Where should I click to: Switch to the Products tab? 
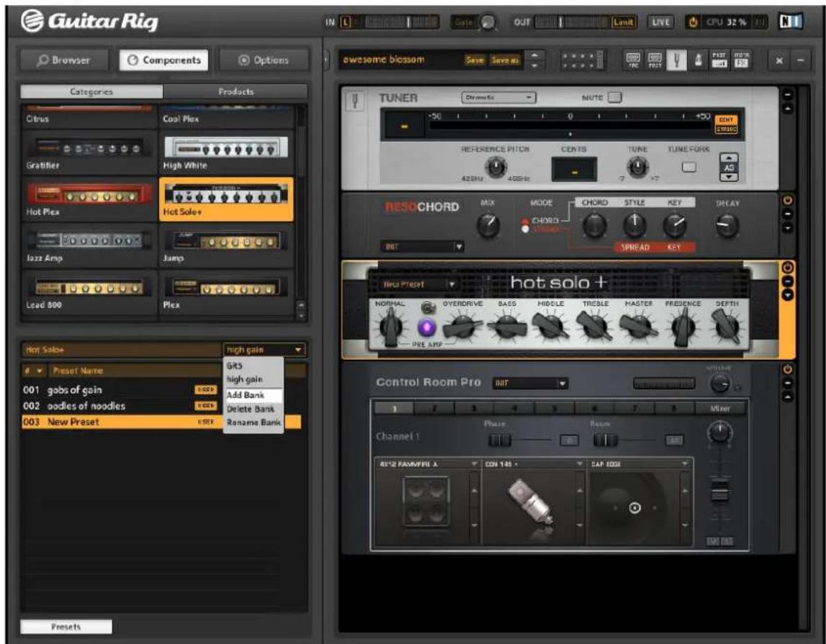[235, 91]
